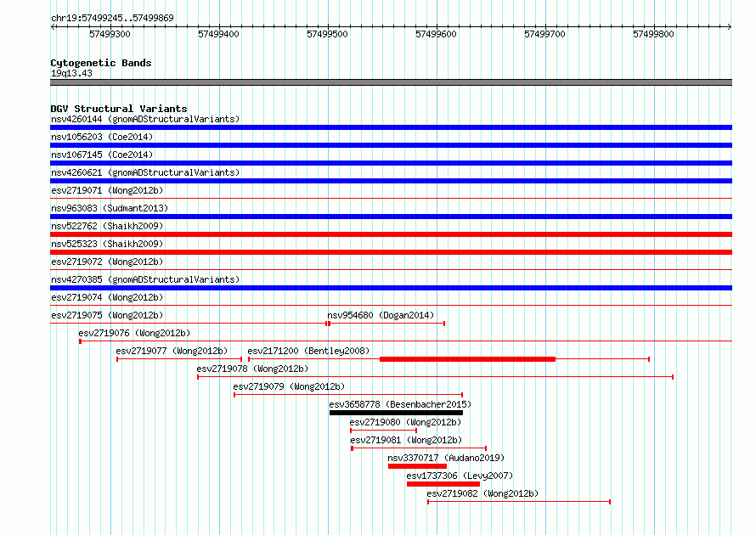Click esv2719074 (Wong2012b) label

tap(107, 297)
